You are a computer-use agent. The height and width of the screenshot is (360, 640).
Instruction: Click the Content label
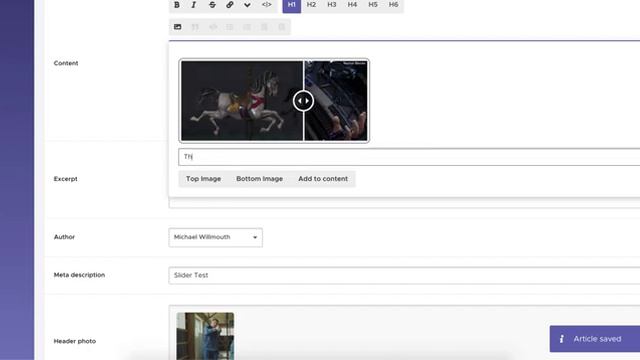tap(66, 63)
